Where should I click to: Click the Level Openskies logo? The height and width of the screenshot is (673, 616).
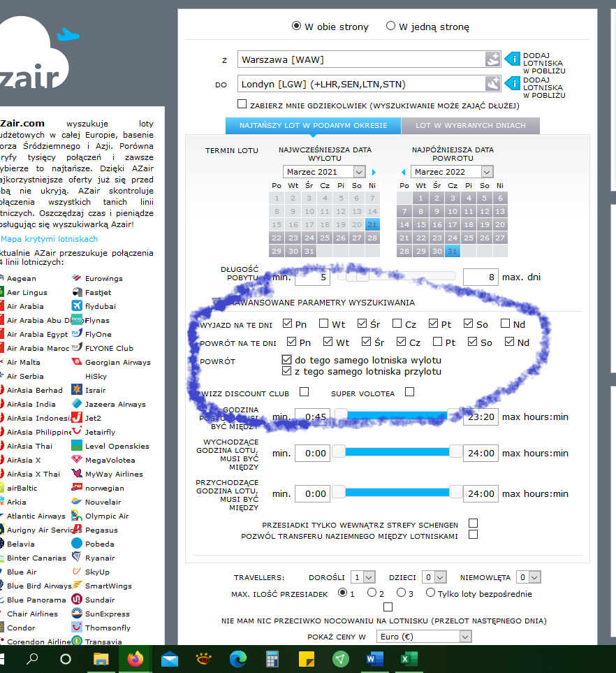[x=77, y=445]
